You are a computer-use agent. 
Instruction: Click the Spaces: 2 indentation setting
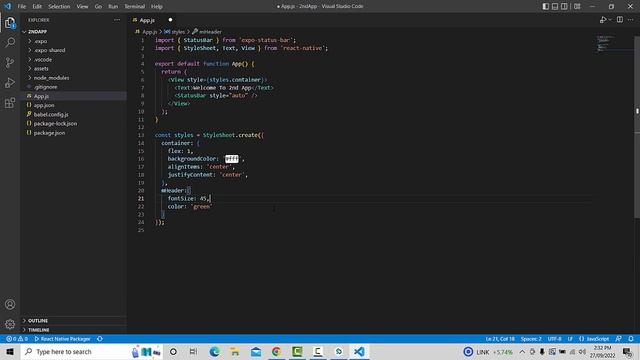pos(531,339)
